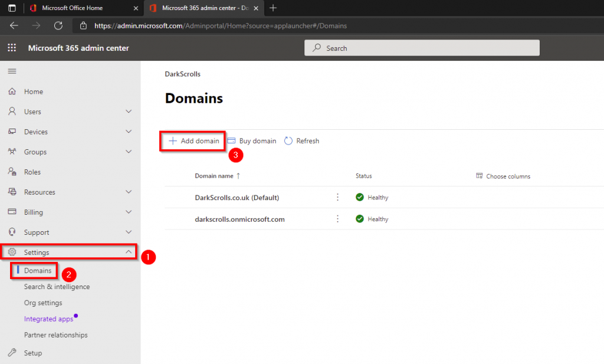Click Healthy status of darkscrolls.onmicrosoft.com

[x=372, y=219]
